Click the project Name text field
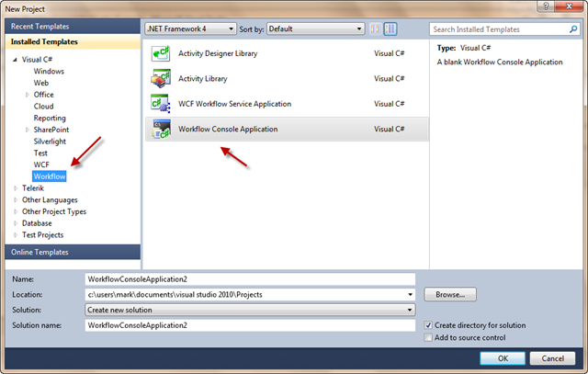 pos(250,279)
